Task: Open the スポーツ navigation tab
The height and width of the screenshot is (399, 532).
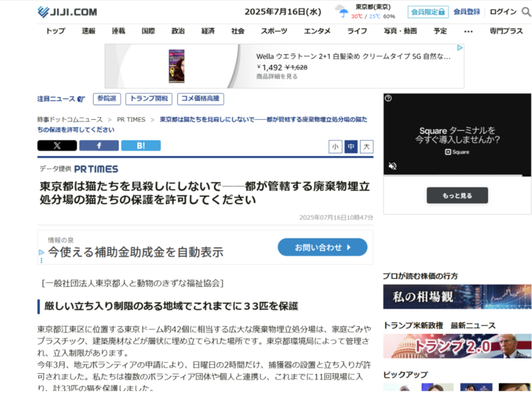Action: point(274,31)
